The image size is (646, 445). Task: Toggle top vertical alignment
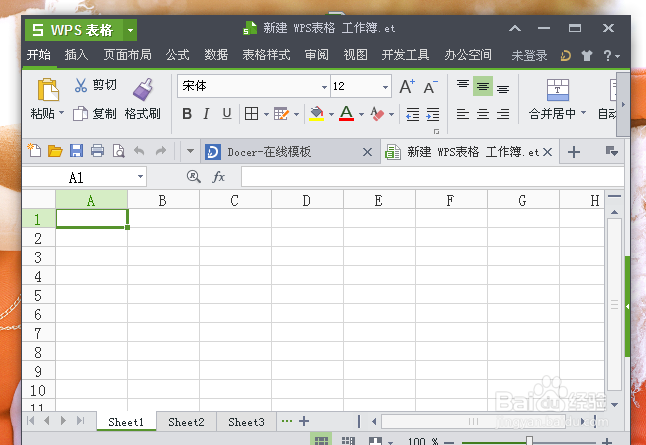[463, 84]
